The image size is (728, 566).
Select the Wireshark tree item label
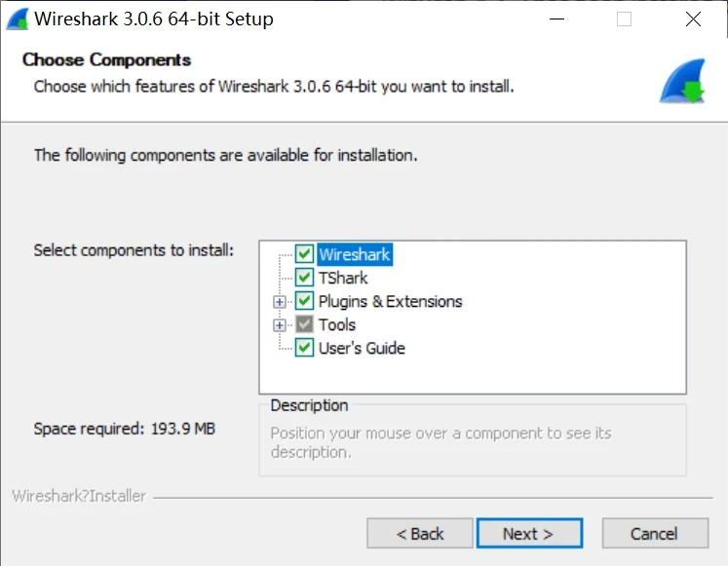click(354, 254)
